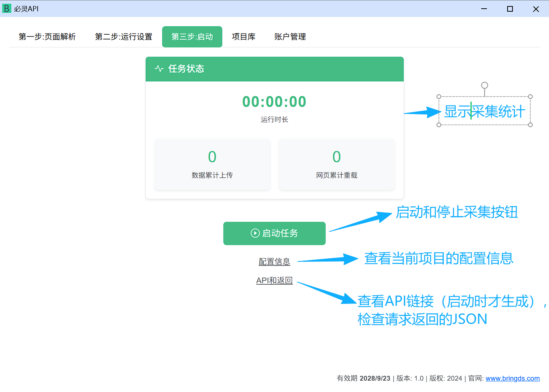This screenshot has height=392, width=549.
Task: Click the 00:00:00 运行时长 timer display
Action: pos(274,101)
